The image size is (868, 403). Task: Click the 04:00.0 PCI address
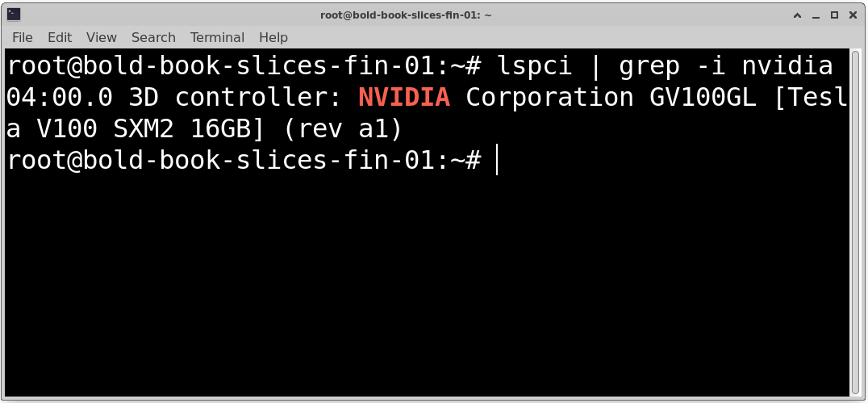pos(60,98)
